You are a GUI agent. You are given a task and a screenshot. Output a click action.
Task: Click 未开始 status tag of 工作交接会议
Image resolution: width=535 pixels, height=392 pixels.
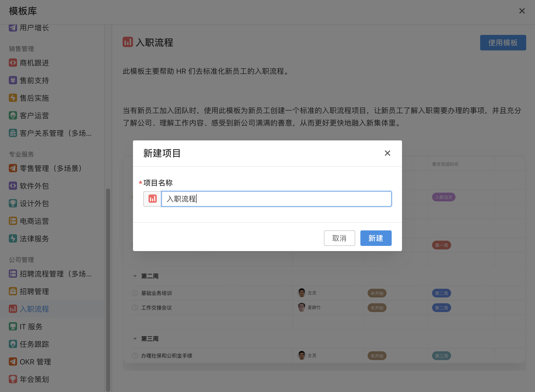click(x=377, y=308)
